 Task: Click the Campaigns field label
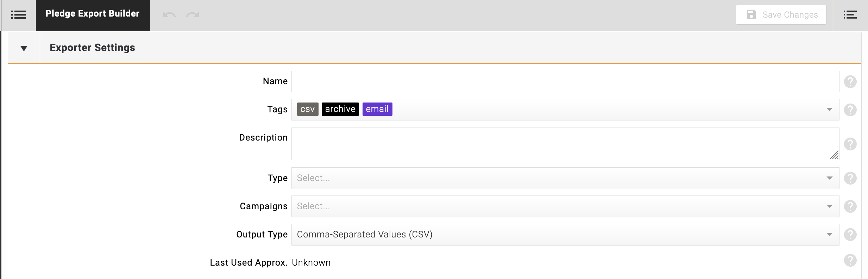(264, 206)
